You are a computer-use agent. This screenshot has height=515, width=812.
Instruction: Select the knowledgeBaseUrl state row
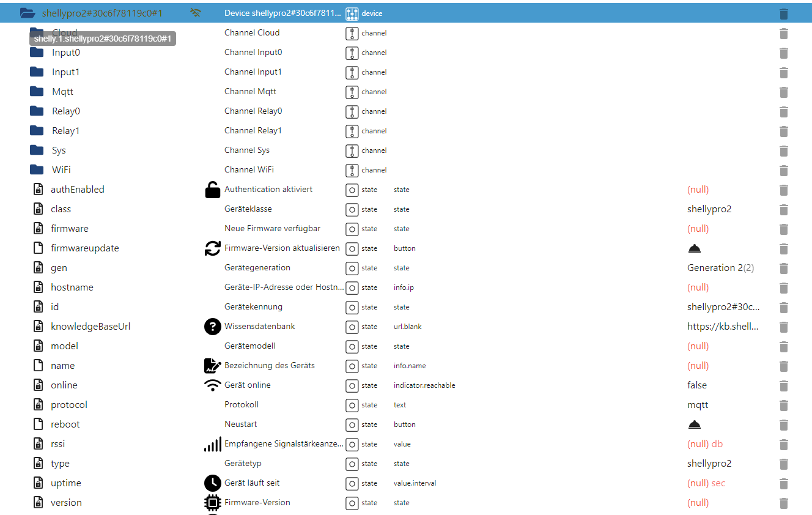(x=406, y=327)
